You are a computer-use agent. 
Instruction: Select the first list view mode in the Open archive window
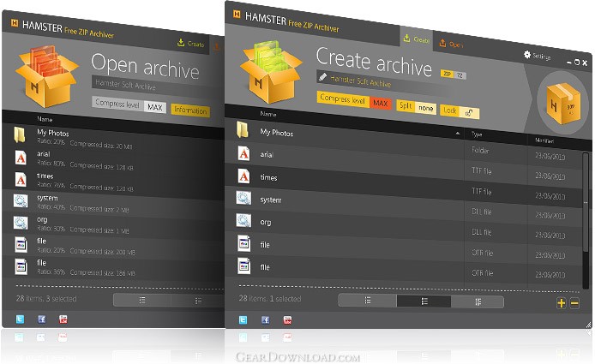click(142, 300)
